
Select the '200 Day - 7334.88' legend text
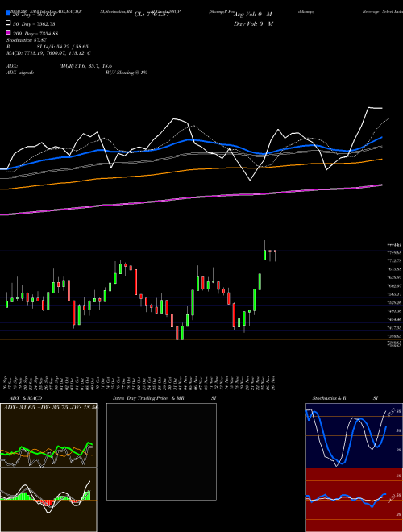point(35,33)
